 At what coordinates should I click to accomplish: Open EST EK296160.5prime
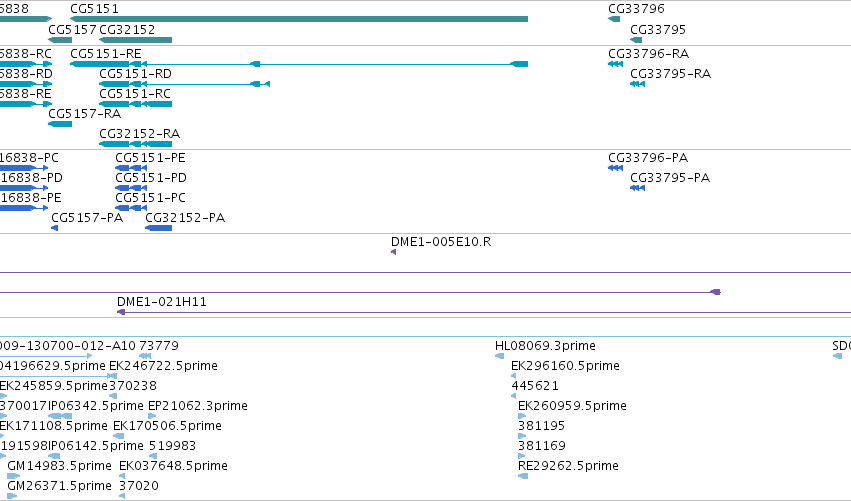(x=566, y=366)
